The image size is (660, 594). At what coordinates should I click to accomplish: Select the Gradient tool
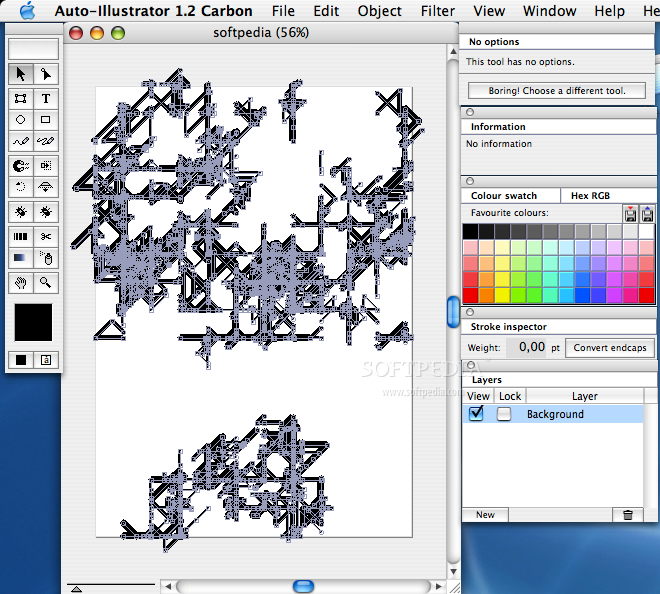[x=21, y=259]
